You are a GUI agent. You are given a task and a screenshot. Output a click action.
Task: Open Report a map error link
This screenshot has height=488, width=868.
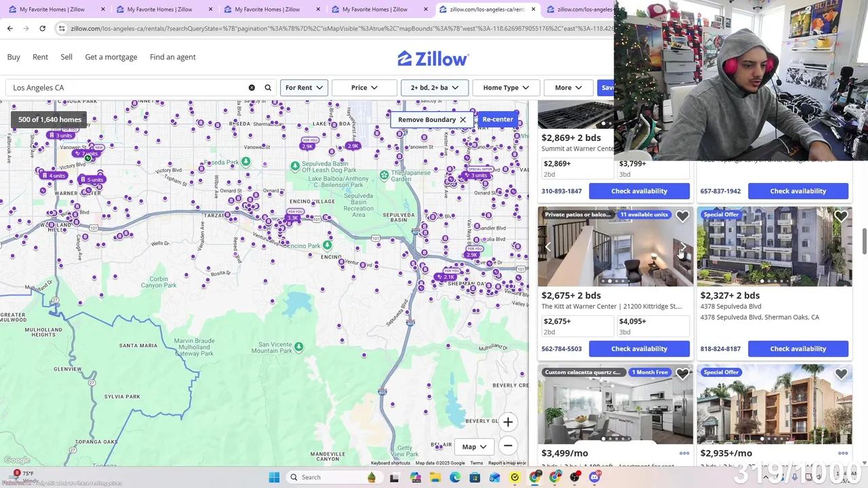(x=507, y=463)
